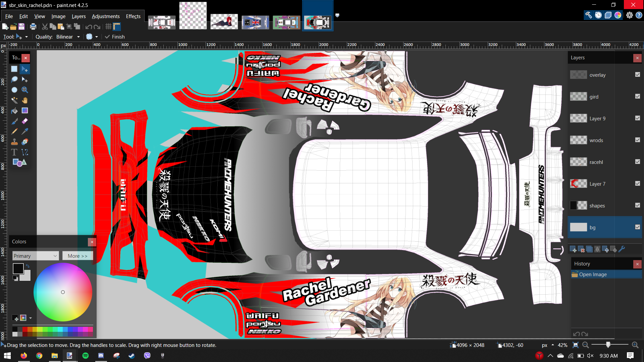
Task: Click the red swatch in the palette
Action: tap(25, 329)
